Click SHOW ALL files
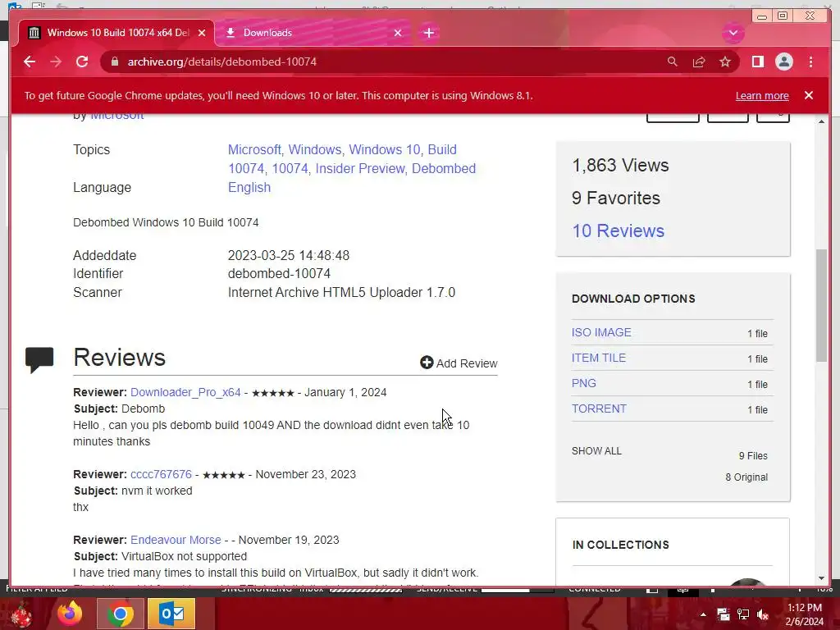 pyautogui.click(x=596, y=450)
